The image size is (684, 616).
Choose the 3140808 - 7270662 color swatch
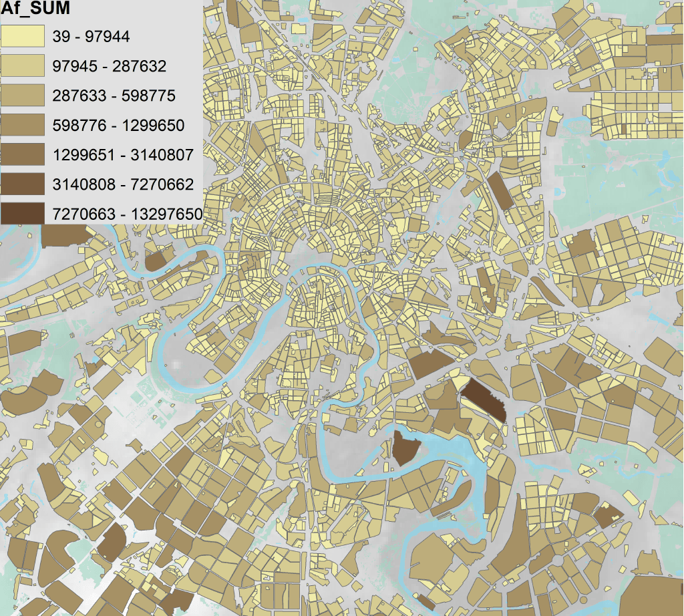[x=23, y=184]
